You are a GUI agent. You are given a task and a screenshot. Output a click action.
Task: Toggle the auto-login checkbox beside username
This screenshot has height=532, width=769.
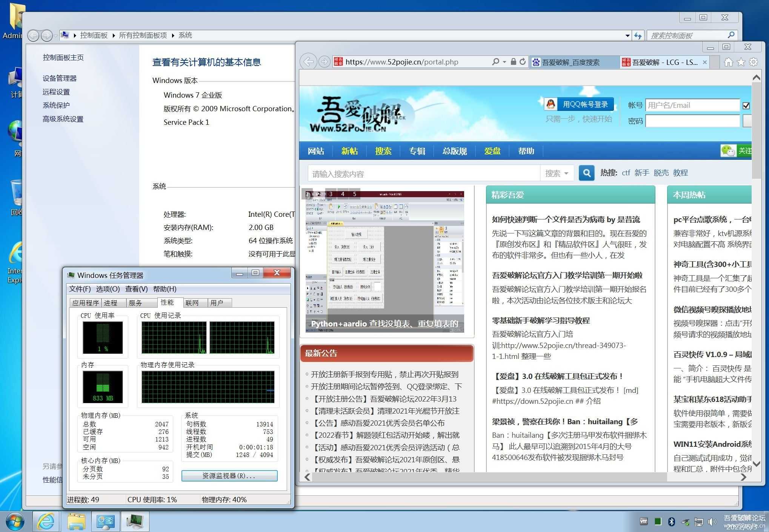[746, 106]
